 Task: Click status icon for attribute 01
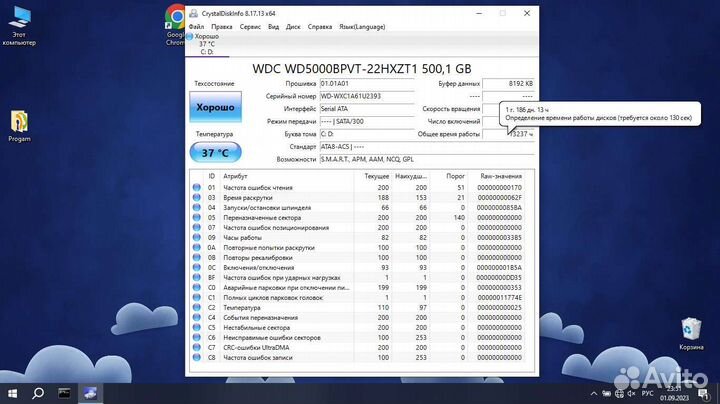tap(197, 187)
